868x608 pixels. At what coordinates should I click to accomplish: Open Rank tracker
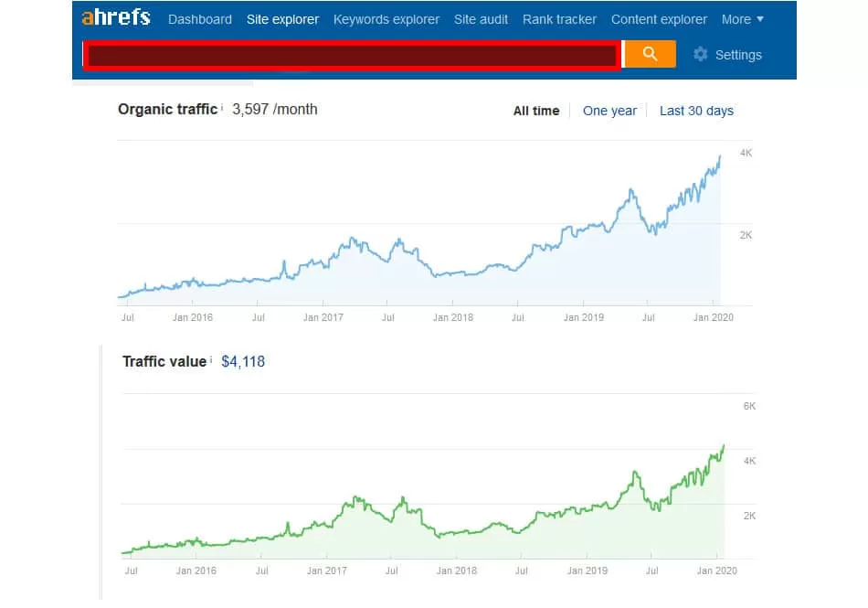[x=559, y=19]
